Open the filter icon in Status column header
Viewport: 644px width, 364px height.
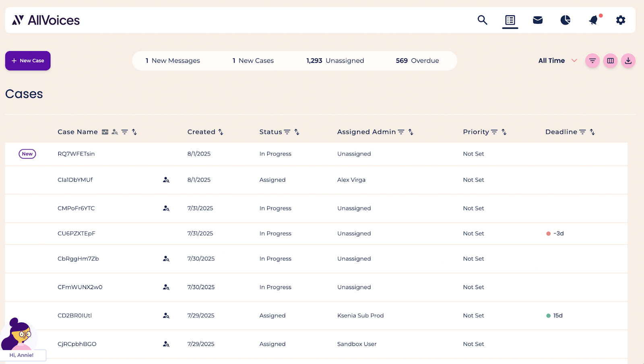287,132
